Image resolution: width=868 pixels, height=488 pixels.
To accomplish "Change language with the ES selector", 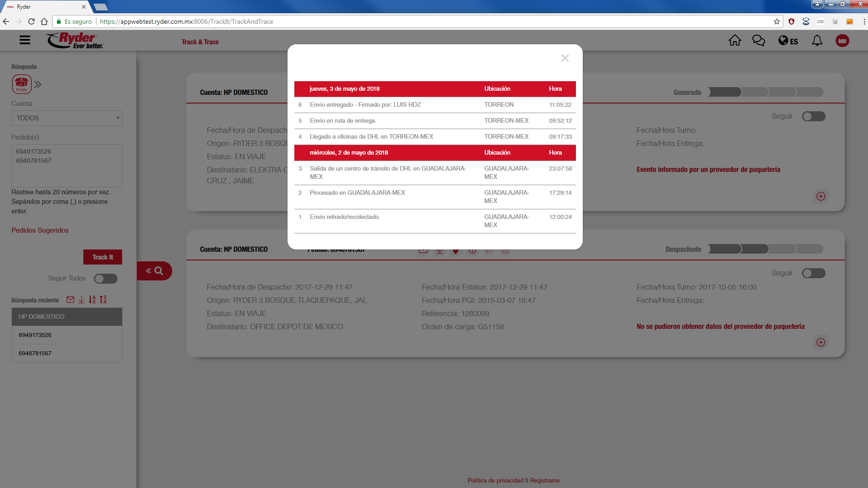I will pyautogui.click(x=788, y=41).
